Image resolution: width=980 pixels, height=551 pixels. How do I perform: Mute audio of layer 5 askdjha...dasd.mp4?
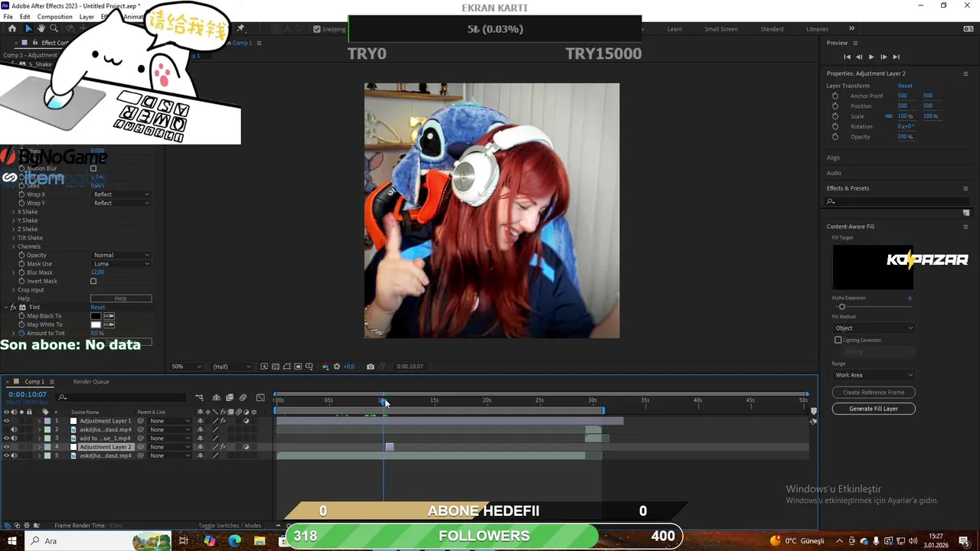click(14, 455)
